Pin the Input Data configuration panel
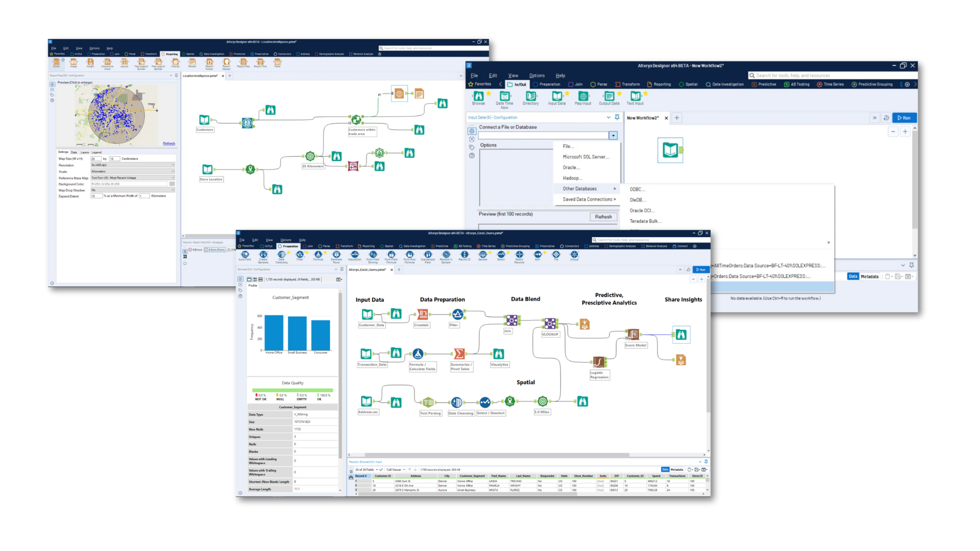 point(617,117)
